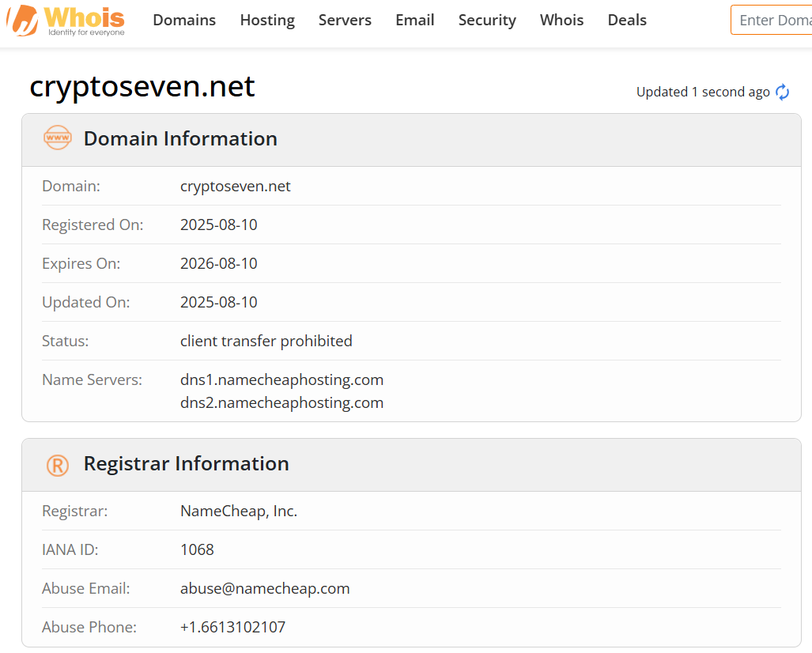Click the Domain Information section header
The height and width of the screenshot is (653, 812).
coord(411,140)
